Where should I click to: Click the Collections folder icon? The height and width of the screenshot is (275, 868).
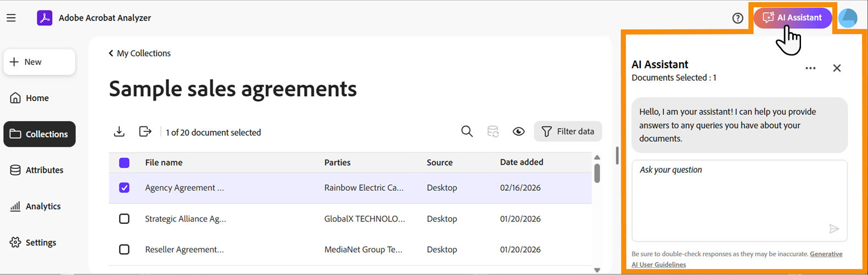pos(15,134)
